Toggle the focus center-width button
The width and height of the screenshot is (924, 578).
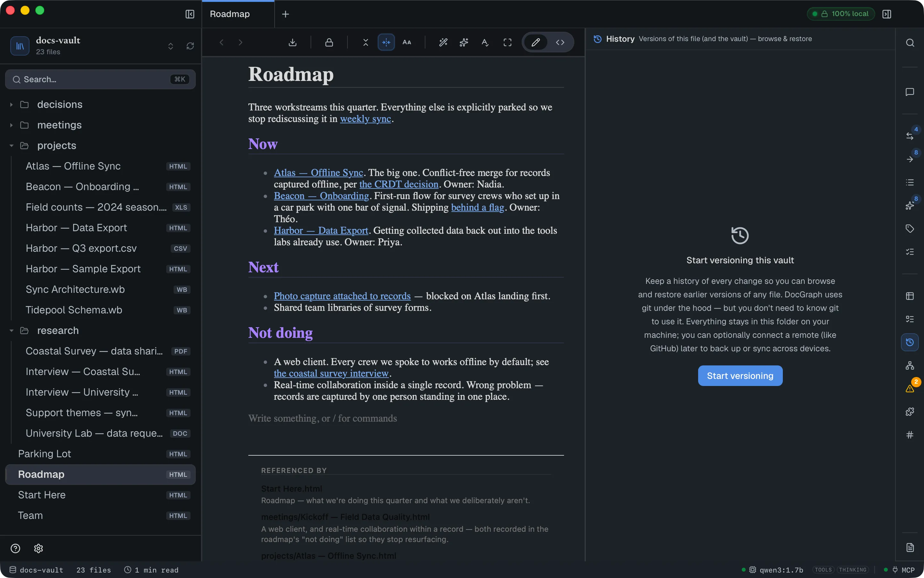click(386, 42)
